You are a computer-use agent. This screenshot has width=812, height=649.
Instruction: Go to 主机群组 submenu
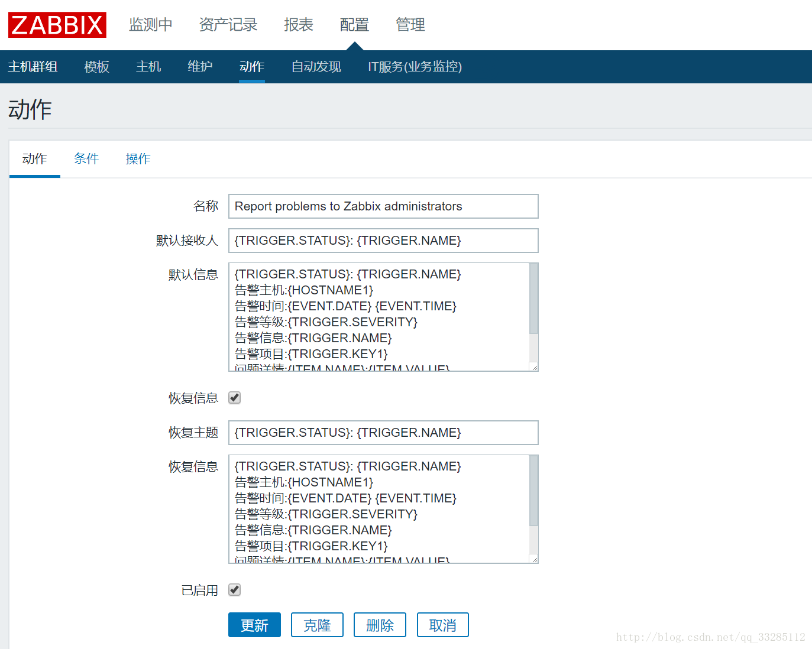coord(33,67)
